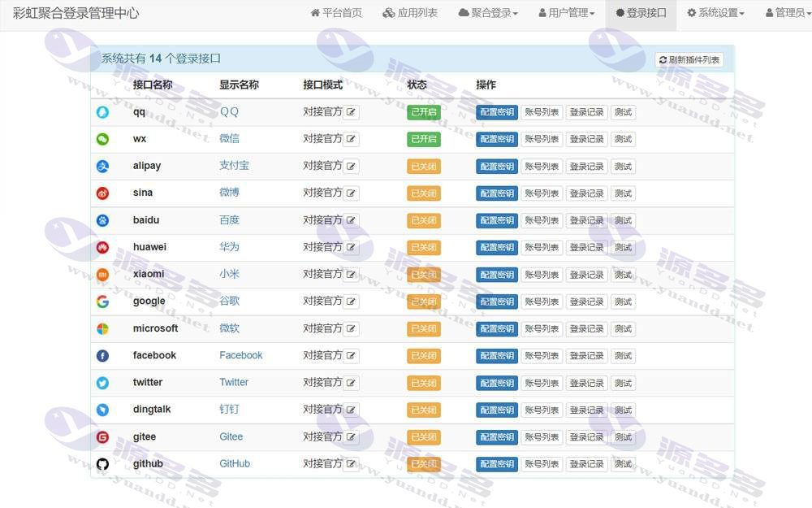Open 账号列表 for the gitee interface
The width and height of the screenshot is (812, 508).
[x=542, y=437]
